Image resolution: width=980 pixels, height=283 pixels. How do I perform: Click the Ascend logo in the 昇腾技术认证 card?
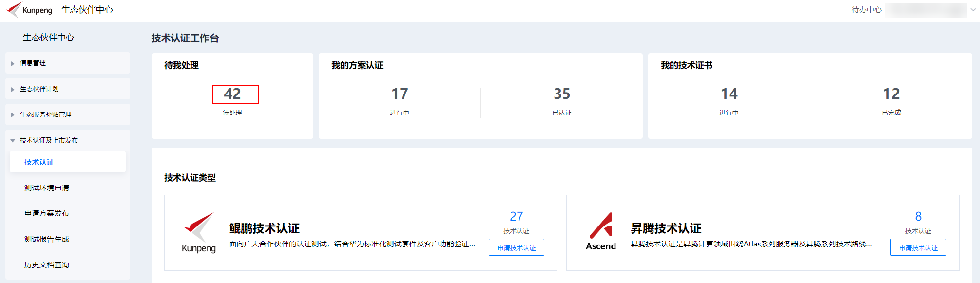601,232
